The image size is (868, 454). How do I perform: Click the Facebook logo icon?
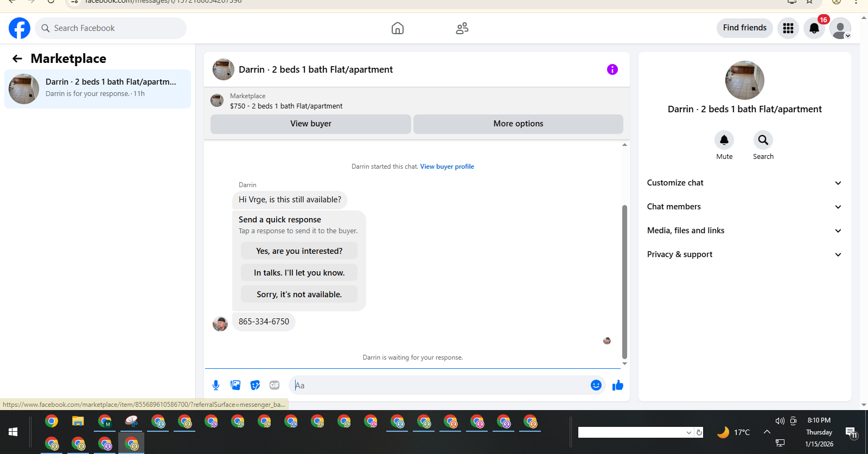pos(20,28)
